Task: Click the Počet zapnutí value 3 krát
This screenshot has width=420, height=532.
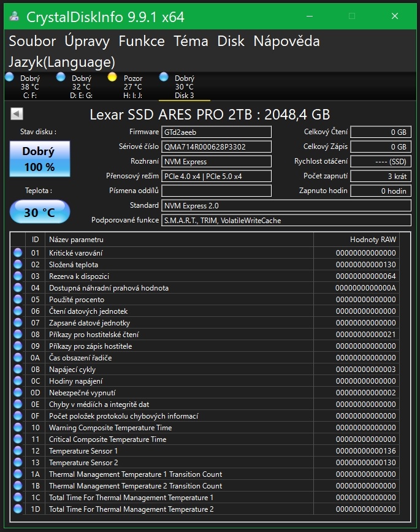Action: click(x=381, y=176)
